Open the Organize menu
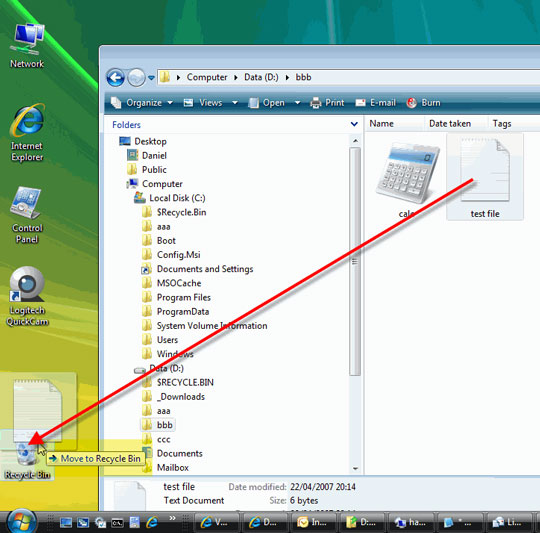The height and width of the screenshot is (533, 540). click(x=142, y=103)
